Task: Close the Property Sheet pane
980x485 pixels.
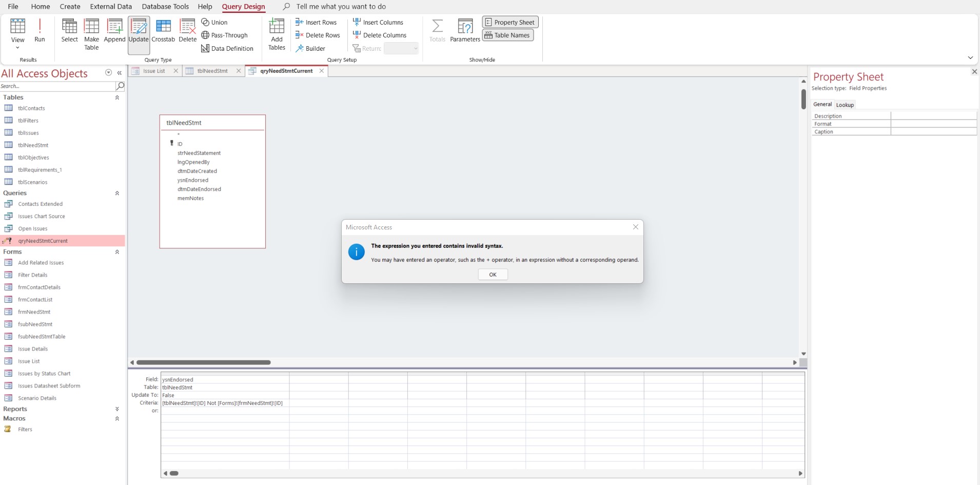Action: [974, 72]
